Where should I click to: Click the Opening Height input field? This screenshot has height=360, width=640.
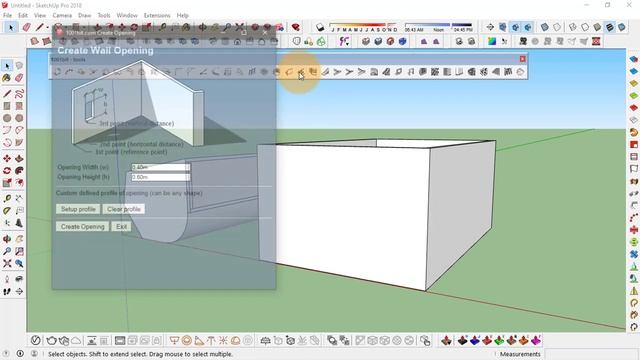tap(161, 177)
